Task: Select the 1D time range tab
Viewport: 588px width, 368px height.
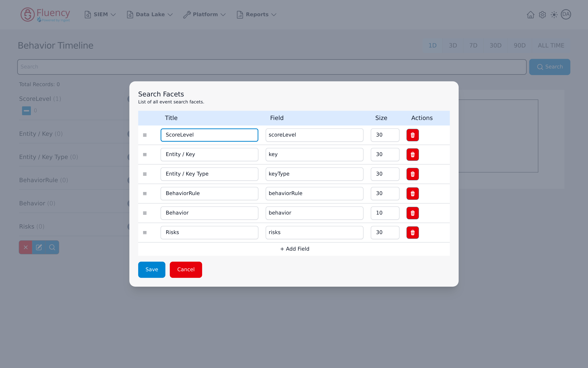Action: coord(433,45)
